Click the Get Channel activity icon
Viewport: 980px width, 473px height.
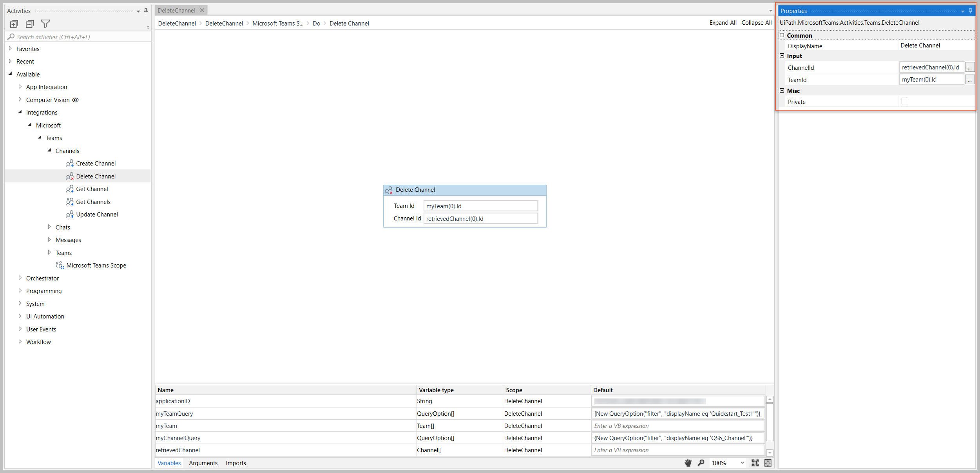coord(70,189)
